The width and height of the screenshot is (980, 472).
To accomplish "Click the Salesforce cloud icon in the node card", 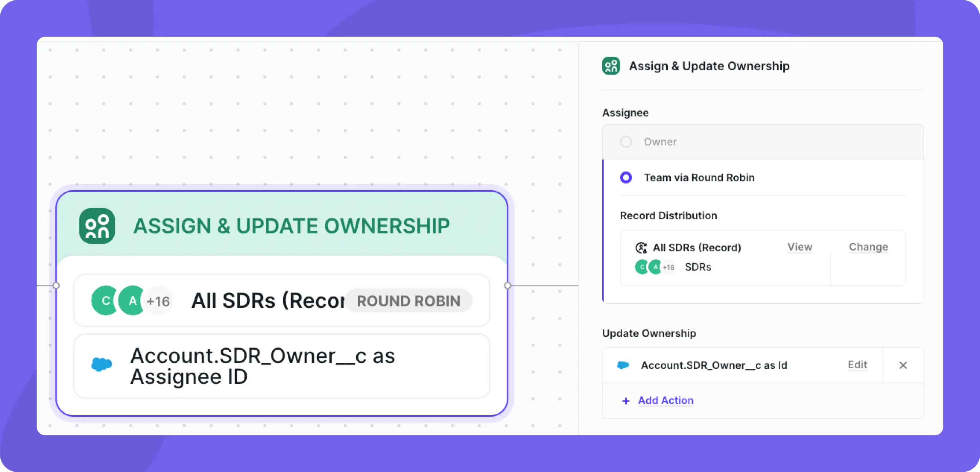I will [x=102, y=364].
